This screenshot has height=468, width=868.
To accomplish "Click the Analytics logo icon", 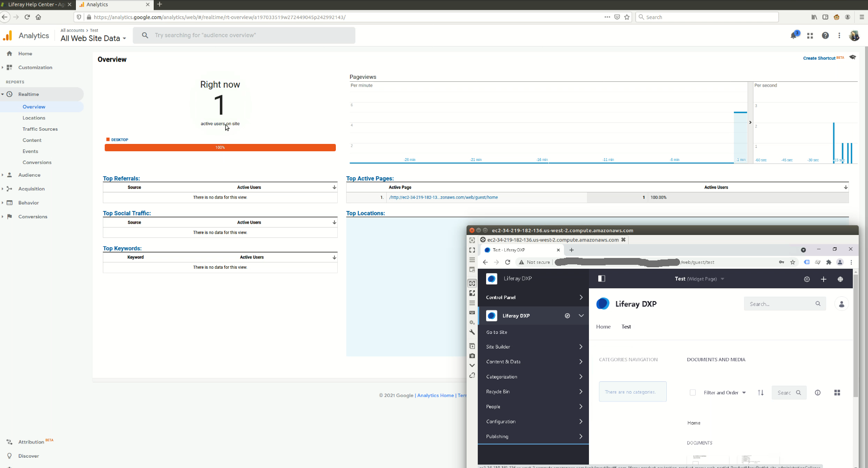I will [8, 36].
